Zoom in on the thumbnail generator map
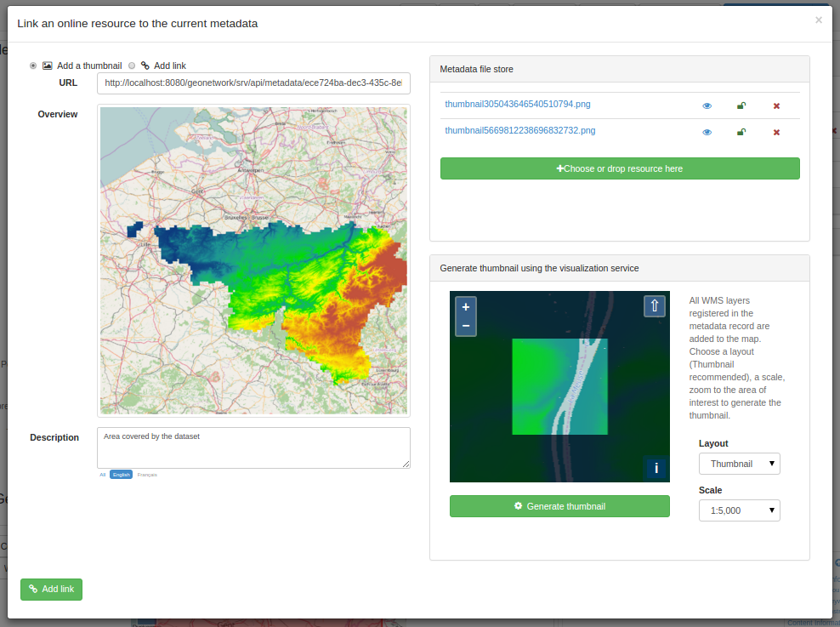The height and width of the screenshot is (627, 840). point(466,307)
